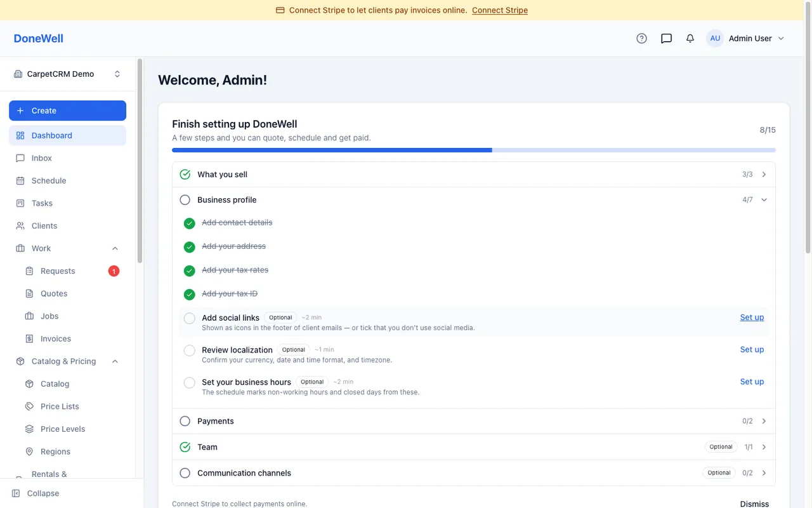This screenshot has width=812, height=508.
Task: Tick the Set your business hours circle
Action: click(x=190, y=383)
